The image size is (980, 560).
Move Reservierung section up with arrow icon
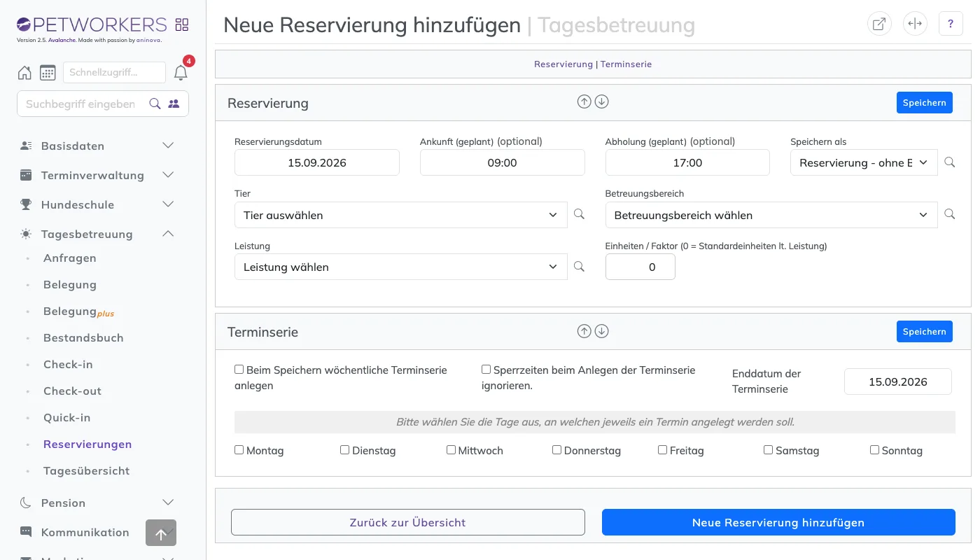point(584,101)
